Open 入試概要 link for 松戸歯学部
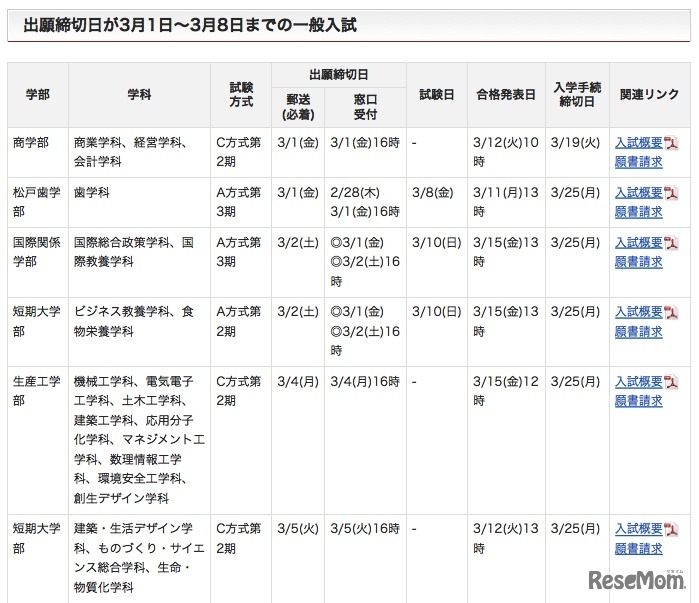699x603 pixels. pos(639,193)
